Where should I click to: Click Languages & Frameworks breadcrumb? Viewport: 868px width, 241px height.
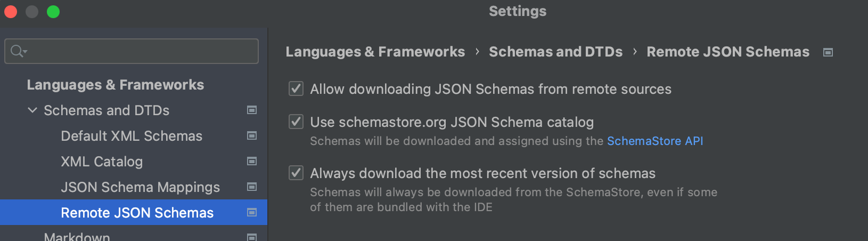(x=375, y=52)
